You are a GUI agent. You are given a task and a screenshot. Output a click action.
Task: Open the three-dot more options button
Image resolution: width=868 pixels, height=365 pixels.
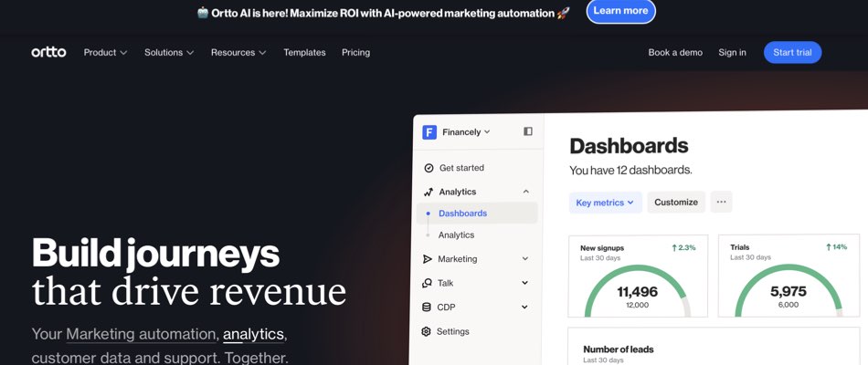click(x=721, y=203)
